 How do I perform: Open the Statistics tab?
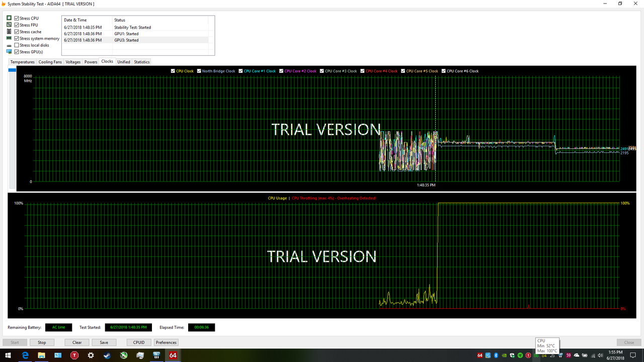[141, 61]
